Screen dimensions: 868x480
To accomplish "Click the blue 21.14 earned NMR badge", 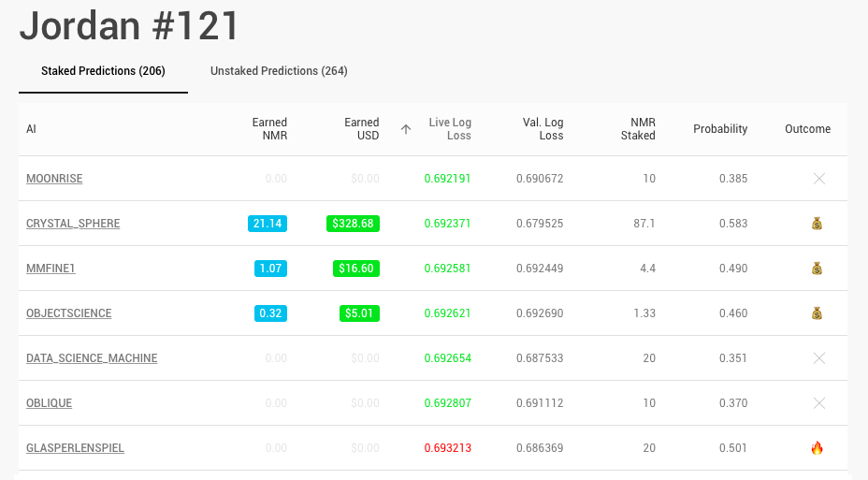I will (x=268, y=224).
